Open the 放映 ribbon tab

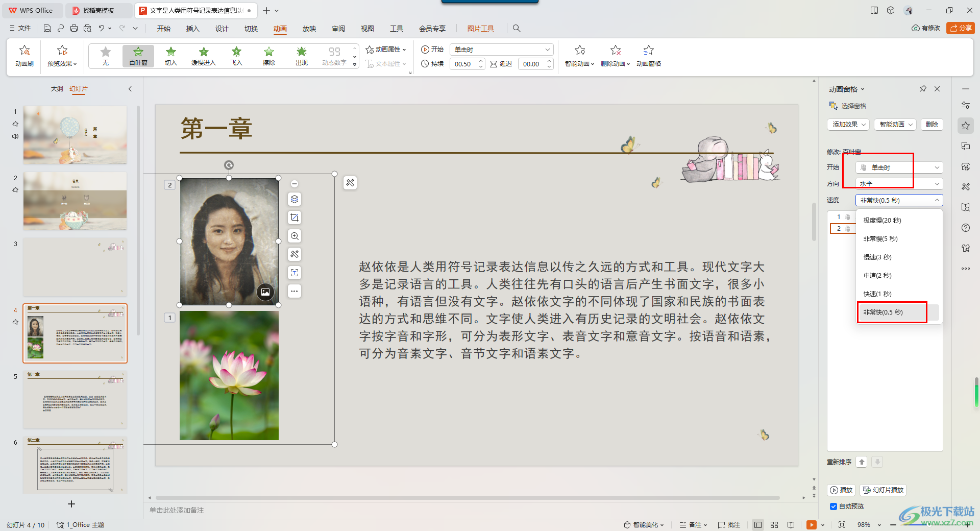[309, 29]
